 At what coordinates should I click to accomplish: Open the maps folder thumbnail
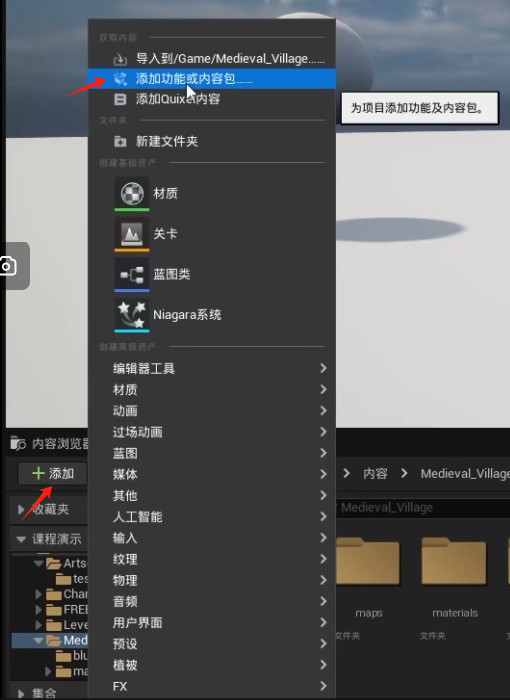(368, 562)
